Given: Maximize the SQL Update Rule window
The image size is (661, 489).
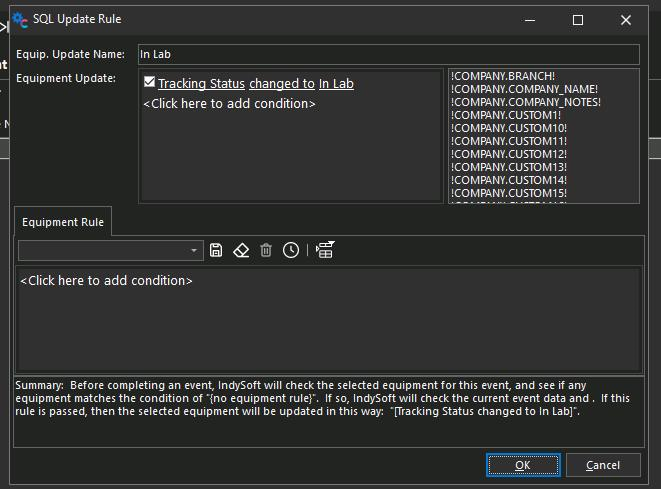Looking at the screenshot, I should point(577,20).
